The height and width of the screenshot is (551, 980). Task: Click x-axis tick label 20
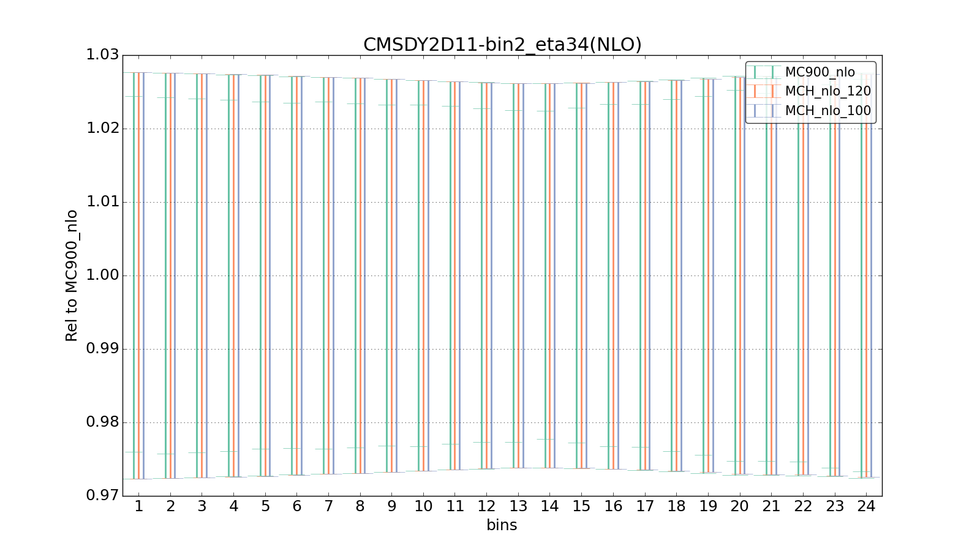click(740, 507)
